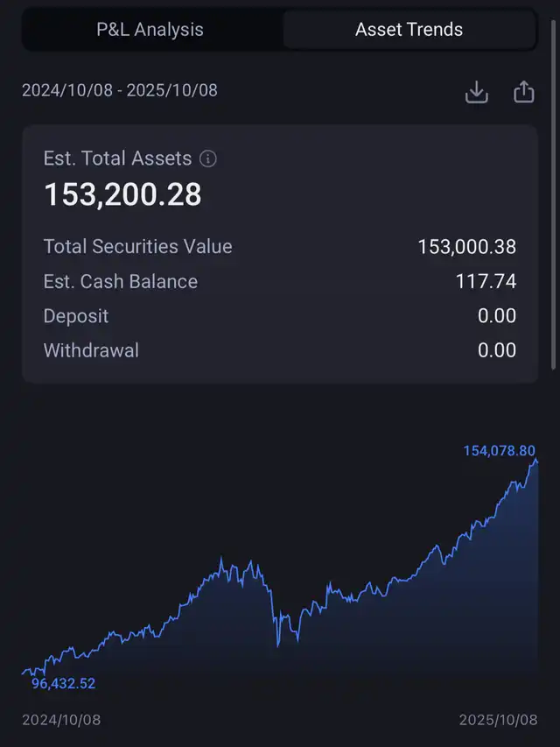Viewport: 560px width, 747px height.
Task: Open the 2024/10/08 - 2025/10/08 date range picker
Action: [x=120, y=90]
